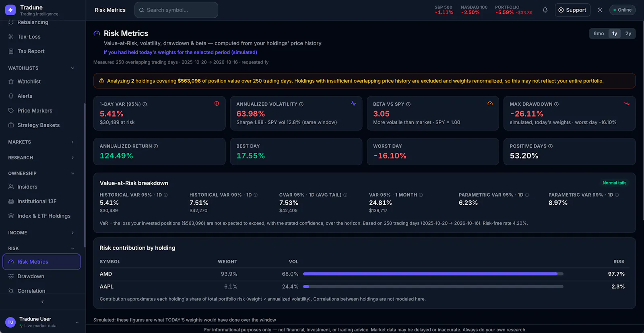
Task: Click the info icon beside Beta vs SPY
Action: [408, 104]
